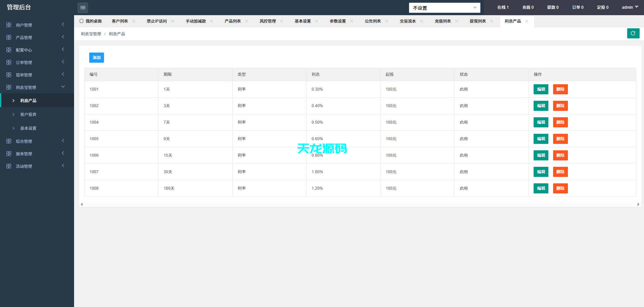Open the 不设置 dropdown selector

coord(444,8)
